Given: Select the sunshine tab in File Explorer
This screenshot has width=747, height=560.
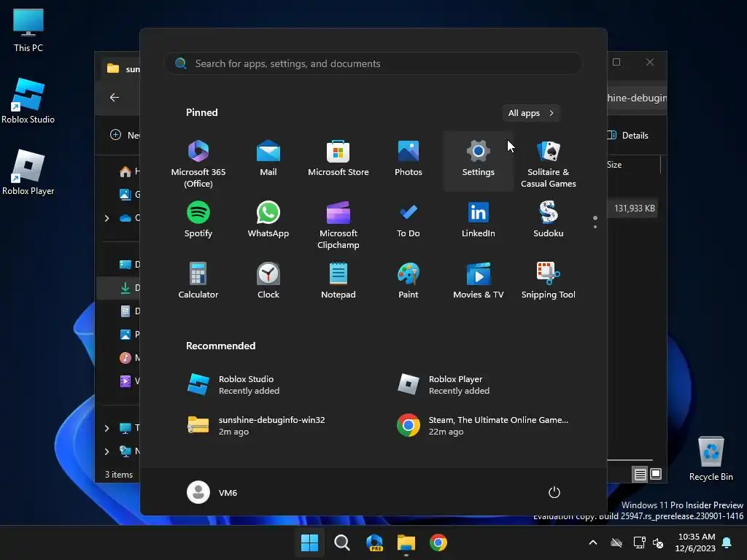Looking at the screenshot, I should [122, 69].
